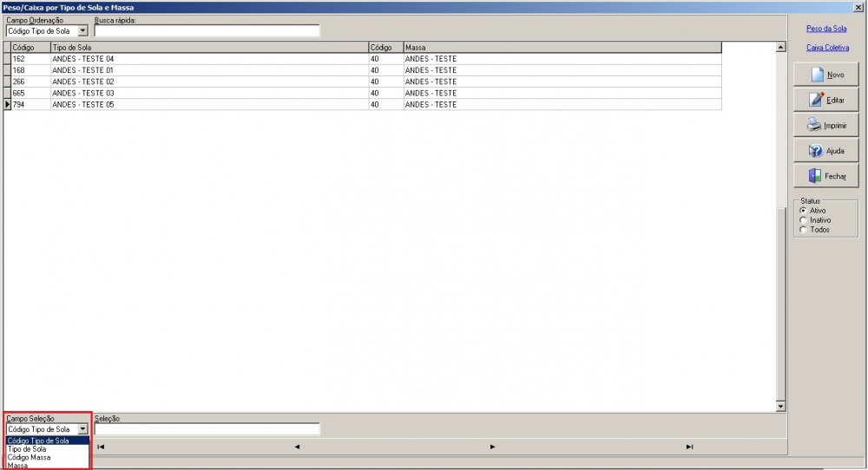Select the Todos status radio button
Viewport: 868px width, 470px height.
click(x=803, y=230)
